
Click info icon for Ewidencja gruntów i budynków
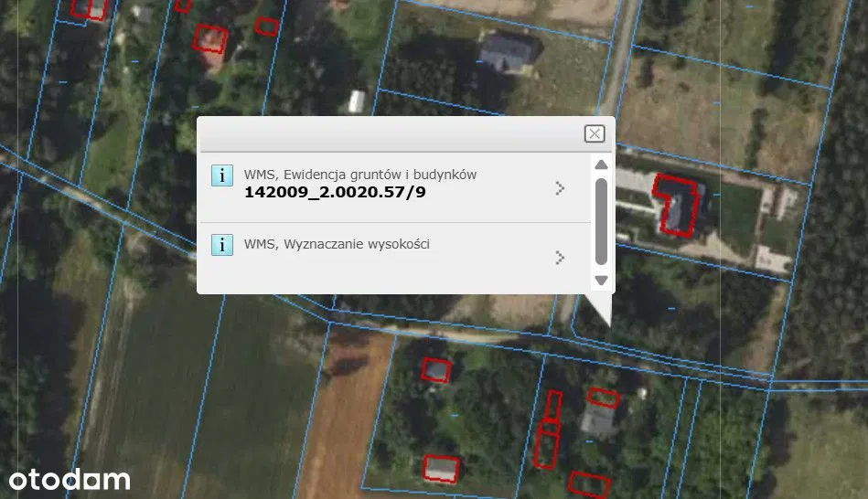tap(222, 175)
